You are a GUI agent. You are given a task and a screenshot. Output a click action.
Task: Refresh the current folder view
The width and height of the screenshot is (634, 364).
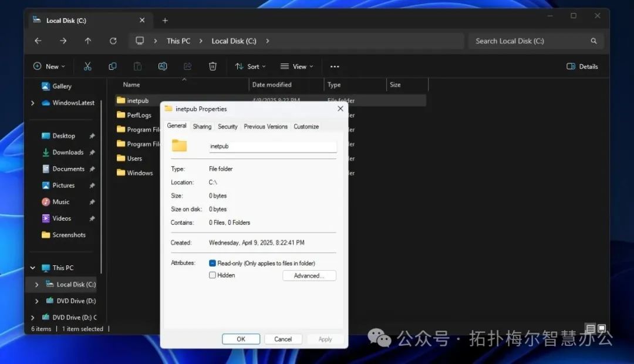coord(113,41)
